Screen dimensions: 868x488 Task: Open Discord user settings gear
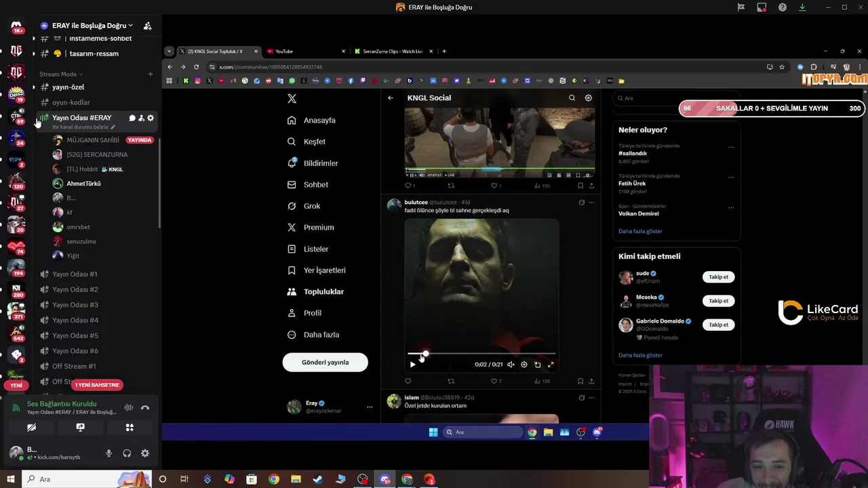pyautogui.click(x=144, y=453)
